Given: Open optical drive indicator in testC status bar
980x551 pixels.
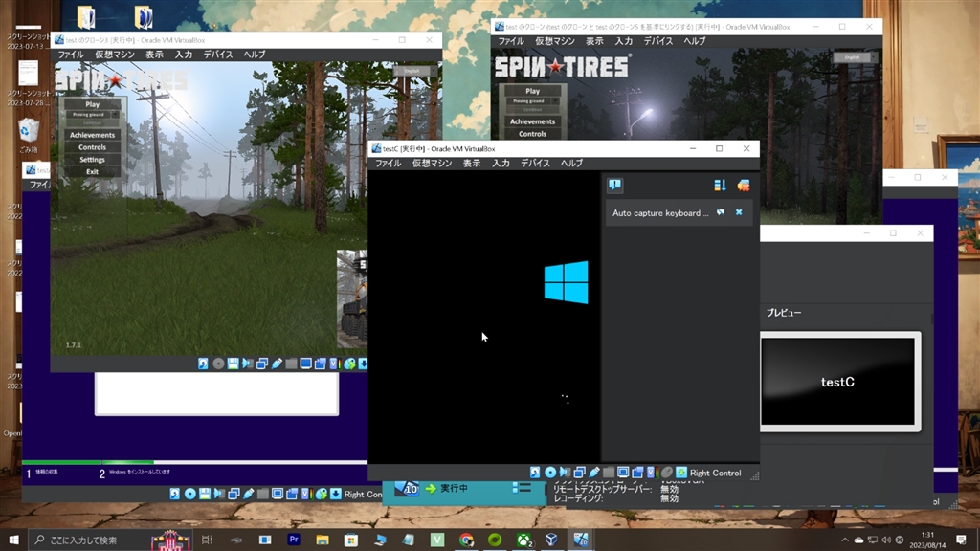Looking at the screenshot, I should pos(550,473).
